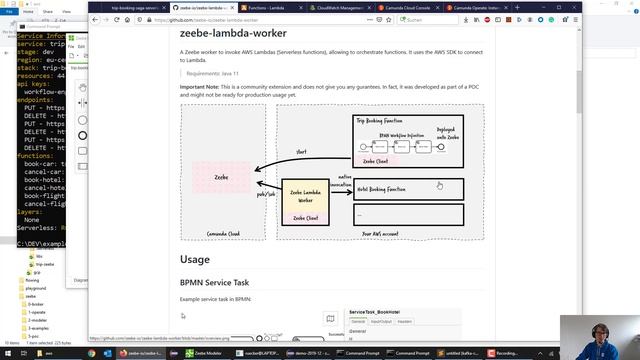Open View tab in File Explorer
This screenshot has width=640, height=360.
(66, 12)
